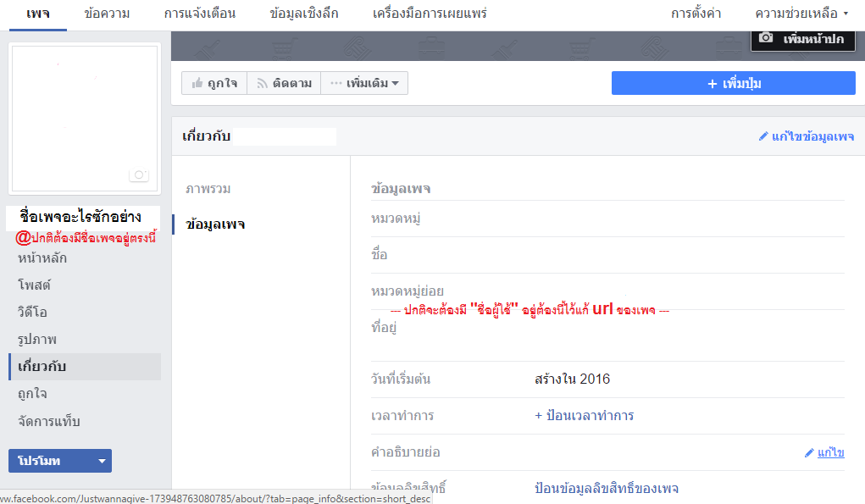Open รูปภาพ in left menu

[x=37, y=339]
